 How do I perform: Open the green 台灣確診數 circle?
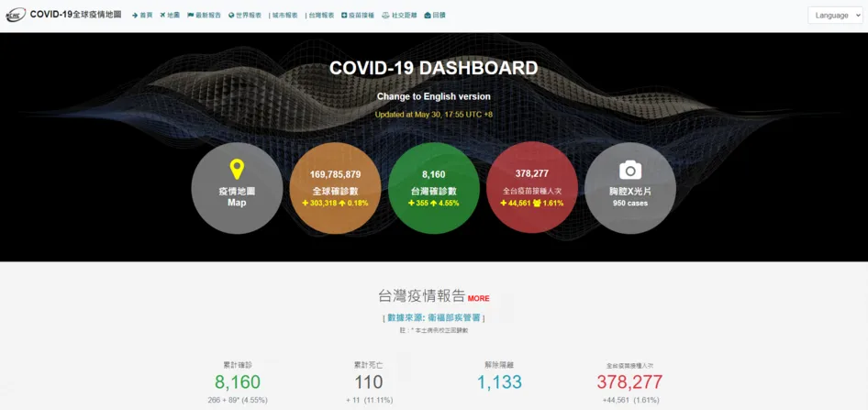pos(434,188)
